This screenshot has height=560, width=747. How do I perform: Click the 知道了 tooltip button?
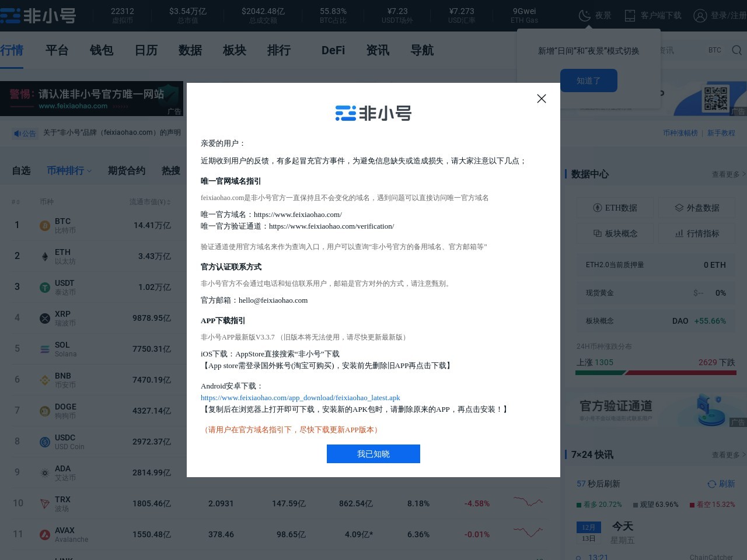click(588, 80)
